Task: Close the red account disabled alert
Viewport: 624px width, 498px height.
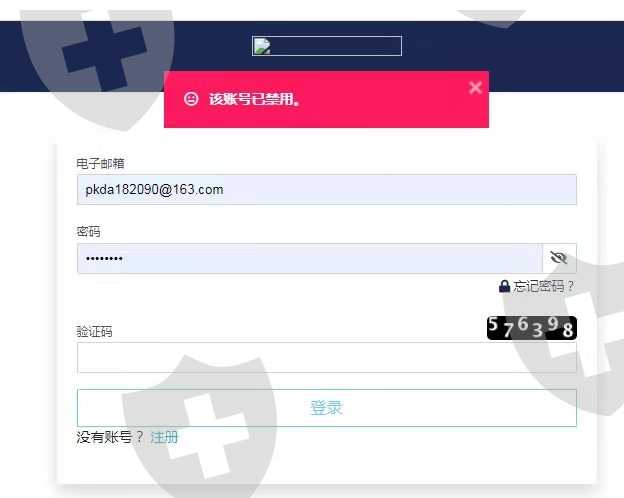Action: [475, 87]
